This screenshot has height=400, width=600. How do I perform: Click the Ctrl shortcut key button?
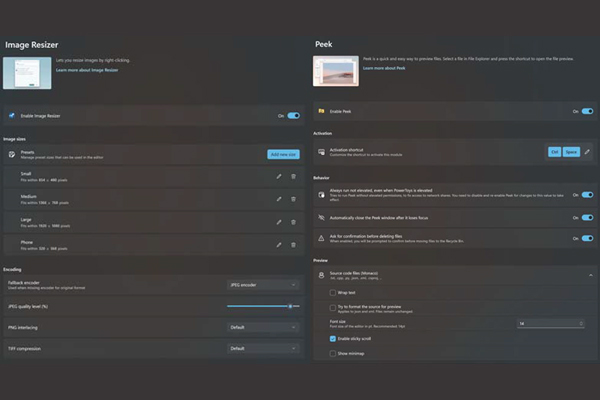(x=554, y=152)
